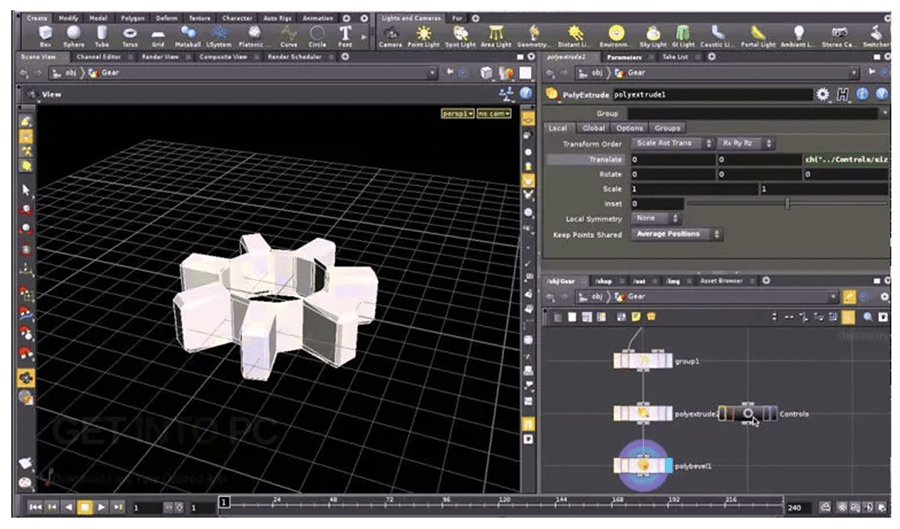Click the Translate parameter label
Image resolution: width=900 pixels, height=529 pixels.
(x=604, y=160)
